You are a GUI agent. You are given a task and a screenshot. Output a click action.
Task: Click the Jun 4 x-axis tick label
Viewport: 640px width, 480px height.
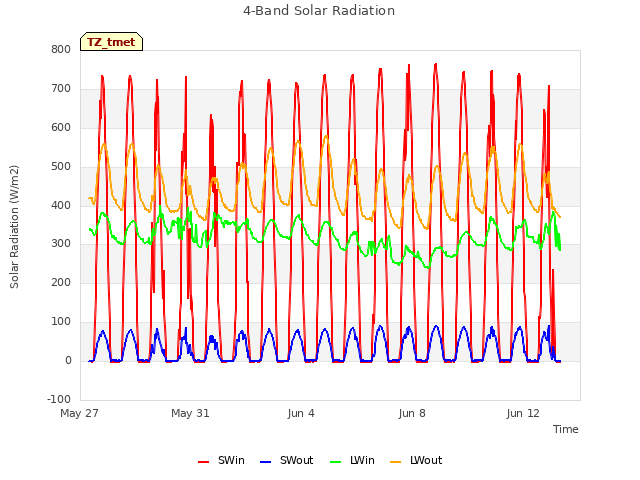pyautogui.click(x=301, y=413)
